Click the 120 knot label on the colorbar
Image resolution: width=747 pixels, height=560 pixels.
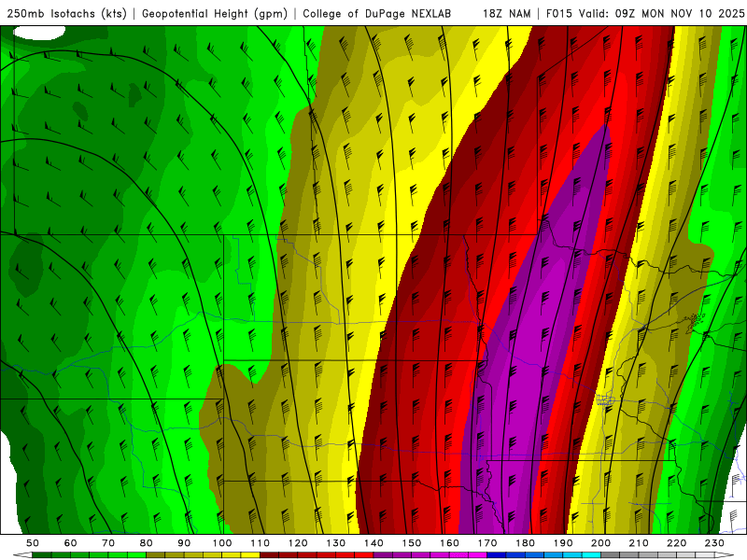pyautogui.click(x=298, y=543)
